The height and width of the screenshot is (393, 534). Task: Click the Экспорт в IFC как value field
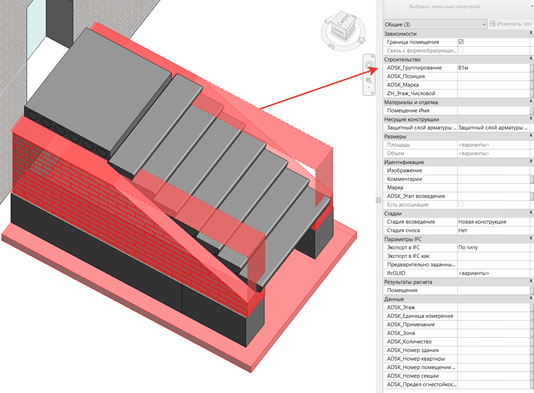(493, 256)
